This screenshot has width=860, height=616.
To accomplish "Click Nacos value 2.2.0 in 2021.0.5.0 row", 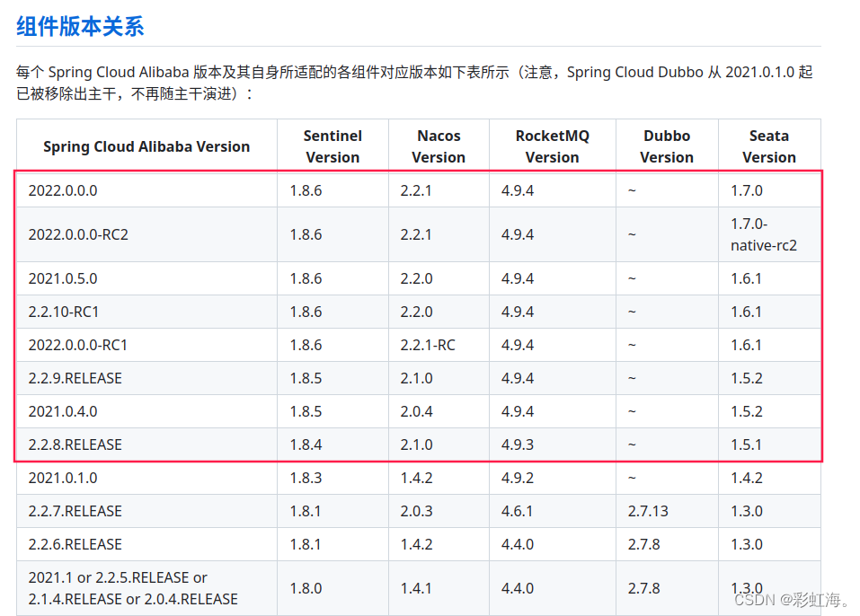I will 416,278.
